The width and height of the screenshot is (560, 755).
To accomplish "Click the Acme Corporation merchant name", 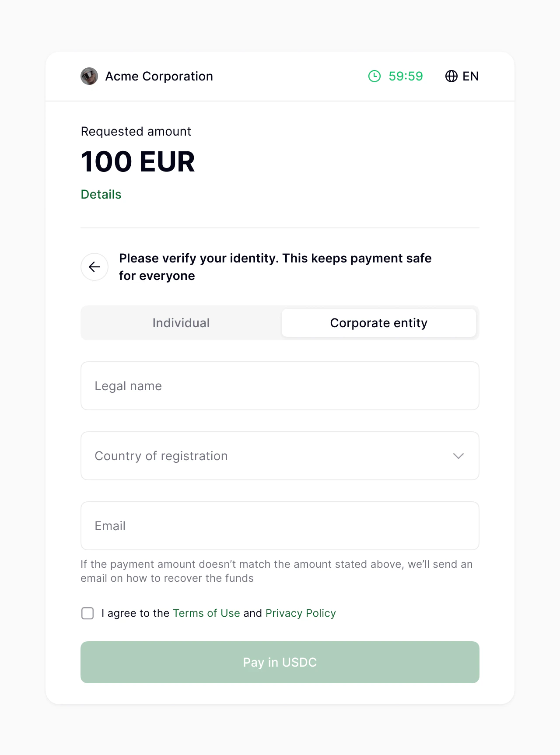I will 159,76.
